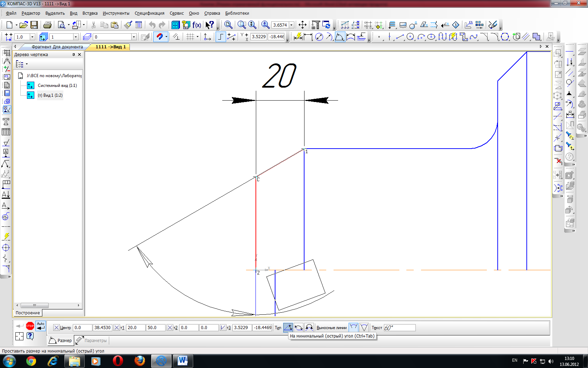The height and width of the screenshot is (368, 588).
Task: Select maximal obtuse angle type button
Action: tap(299, 327)
